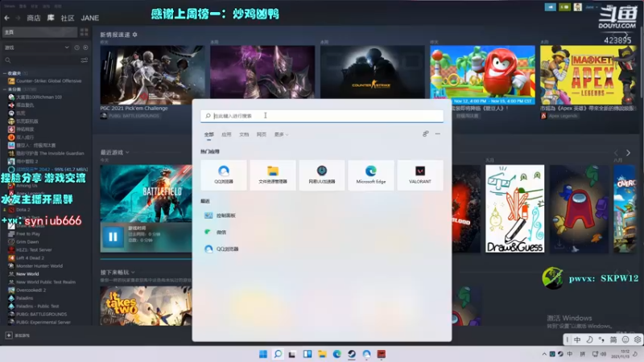Open the It Takes Two game cover
Screen dimensions: 644x362
pos(146,306)
